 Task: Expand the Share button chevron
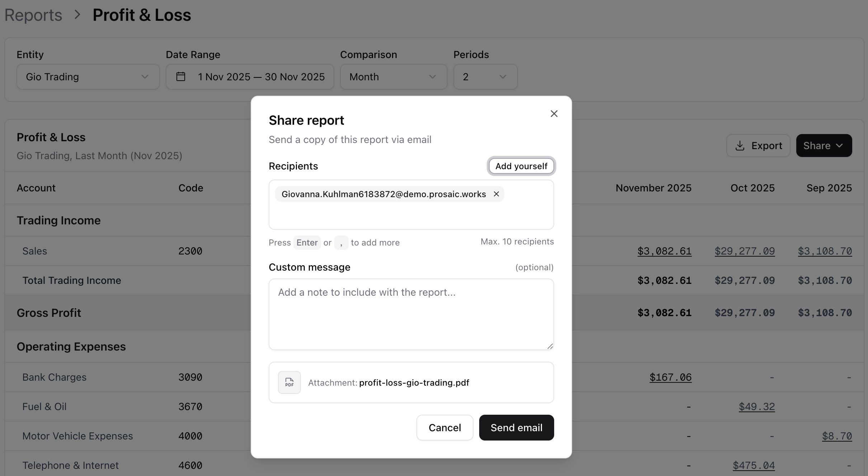point(839,146)
